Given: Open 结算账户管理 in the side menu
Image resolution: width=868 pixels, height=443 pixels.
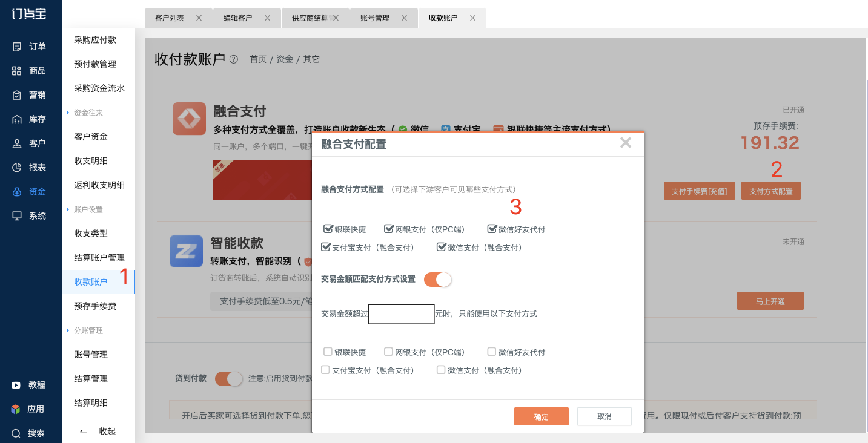Looking at the screenshot, I should coord(99,258).
